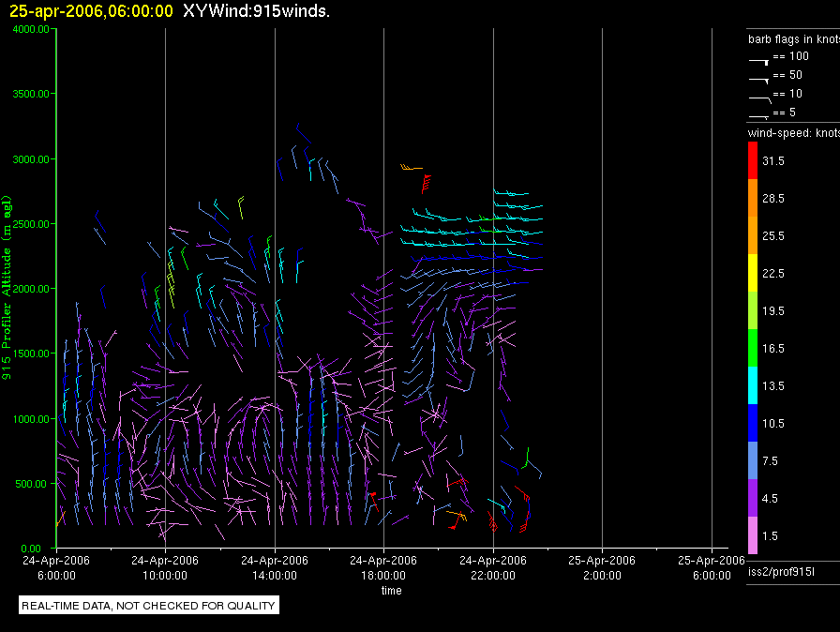Click the 915 Profiler Altitude axis title
This screenshot has width=840, height=632.
tap(7, 288)
